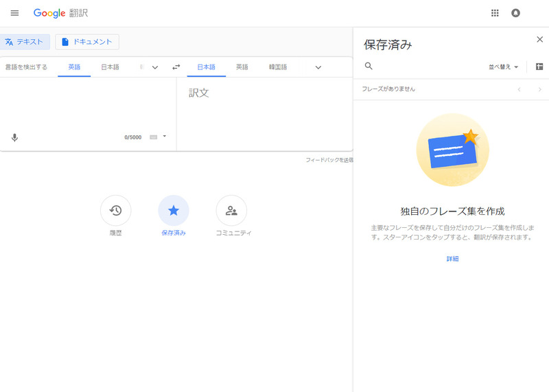
Task: Open the input tools dropdown arrow
Action: (165, 136)
